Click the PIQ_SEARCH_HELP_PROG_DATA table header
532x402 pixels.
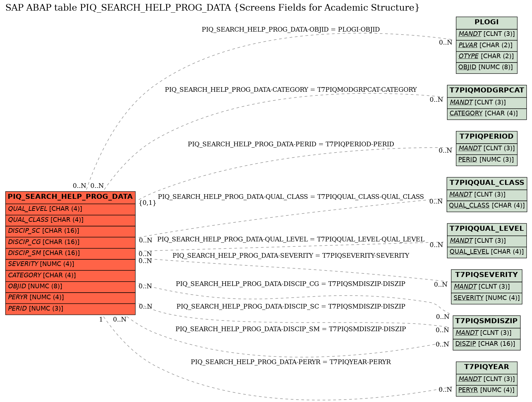pos(70,197)
